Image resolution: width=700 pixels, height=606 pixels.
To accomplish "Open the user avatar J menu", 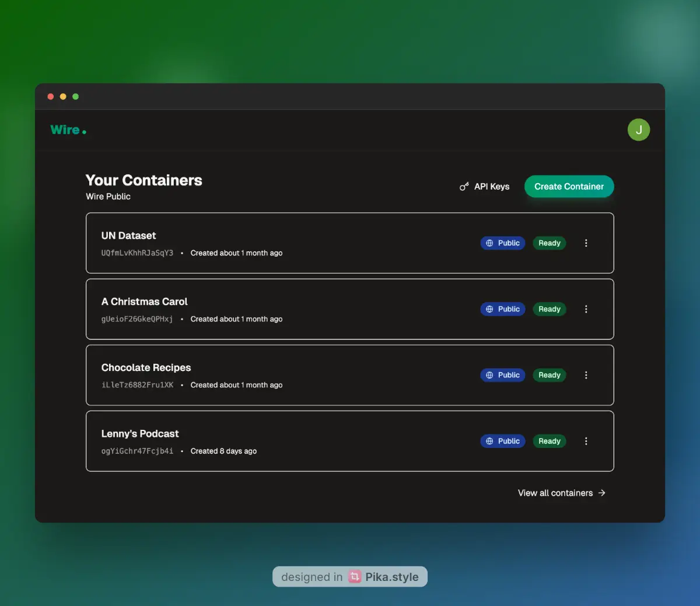I will tap(638, 129).
